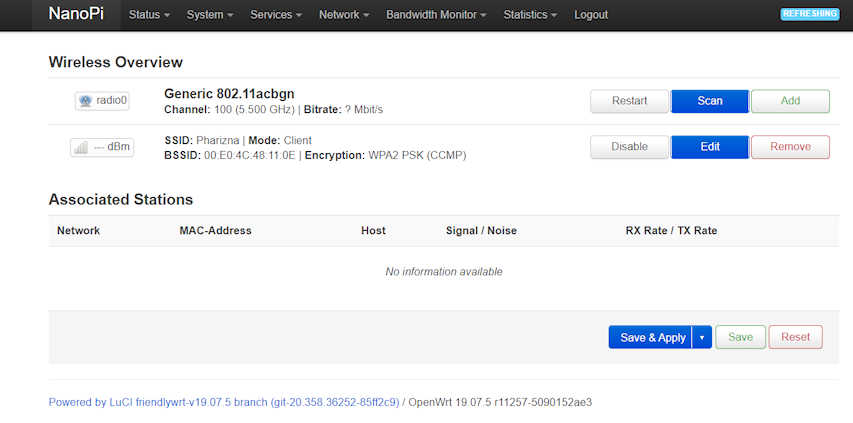Disable the Pharizna wireless network
This screenshot has width=853, height=423.
point(629,147)
